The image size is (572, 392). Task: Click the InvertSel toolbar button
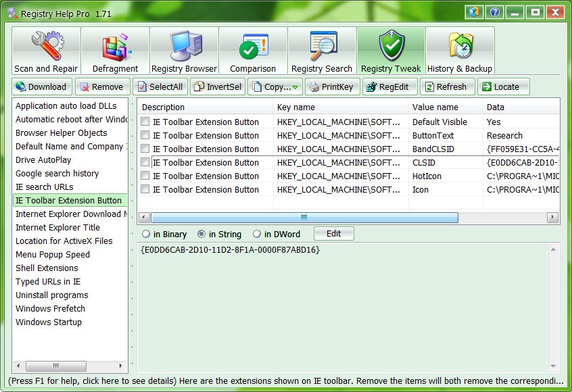point(218,87)
